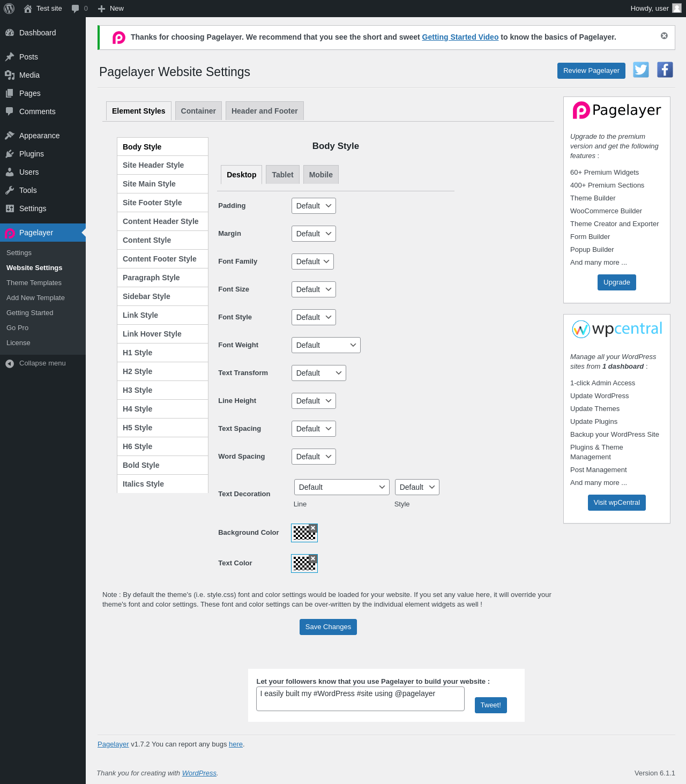This screenshot has height=784, width=686.
Task: Open Comments bubble in the admin bar
Action: [79, 9]
